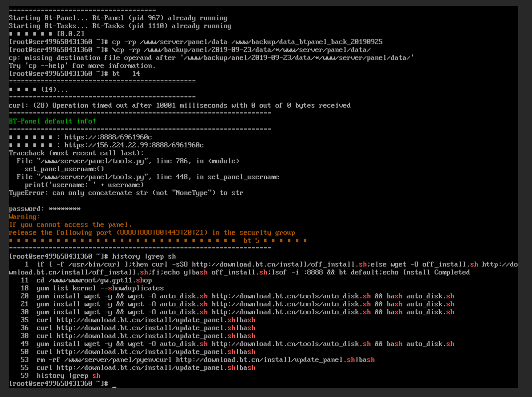Click the 'set_panel_username()' call line
Image resolution: width=532 pixels, height=397 pixels.
coord(64,169)
